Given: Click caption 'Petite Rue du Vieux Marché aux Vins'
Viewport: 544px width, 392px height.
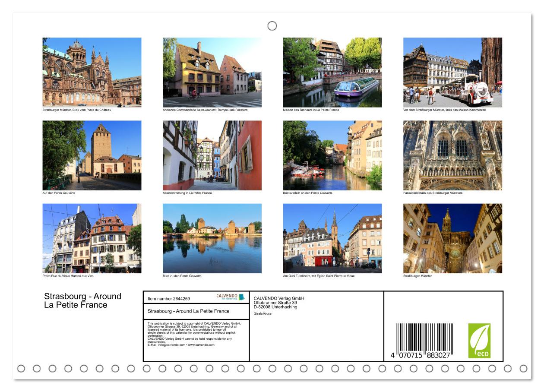Looking at the screenshot, I should pyautogui.click(x=68, y=276).
